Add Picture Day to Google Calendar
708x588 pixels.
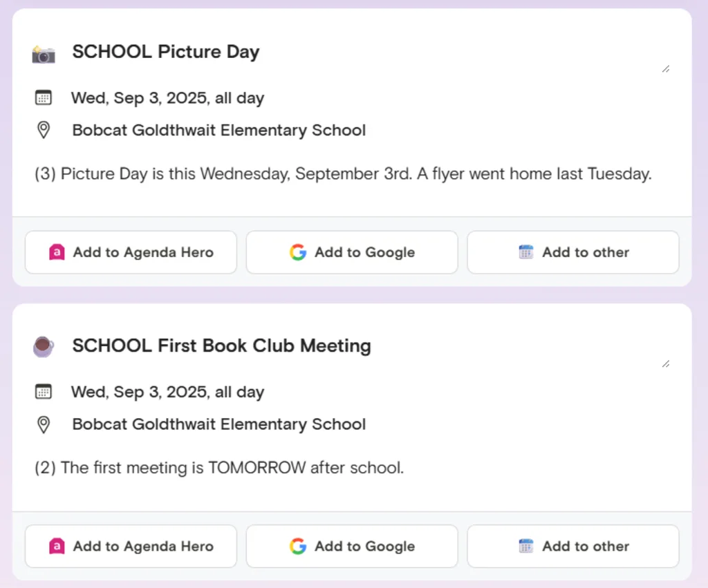coord(352,252)
